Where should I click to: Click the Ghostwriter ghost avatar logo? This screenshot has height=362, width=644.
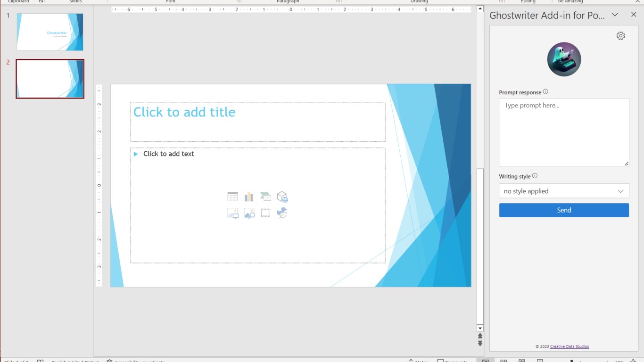point(564,59)
